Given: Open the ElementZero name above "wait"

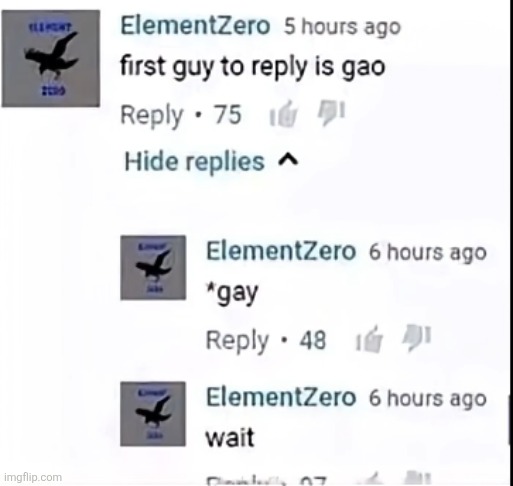Looking at the screenshot, I should click(x=281, y=397).
